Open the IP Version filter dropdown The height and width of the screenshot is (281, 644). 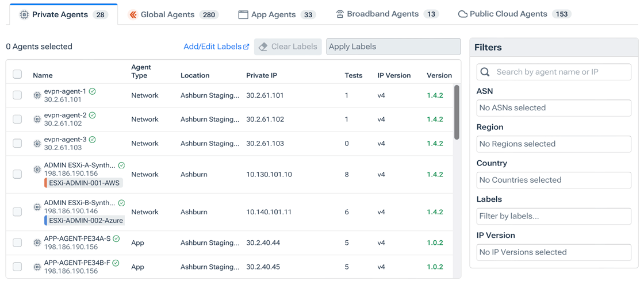pos(554,252)
